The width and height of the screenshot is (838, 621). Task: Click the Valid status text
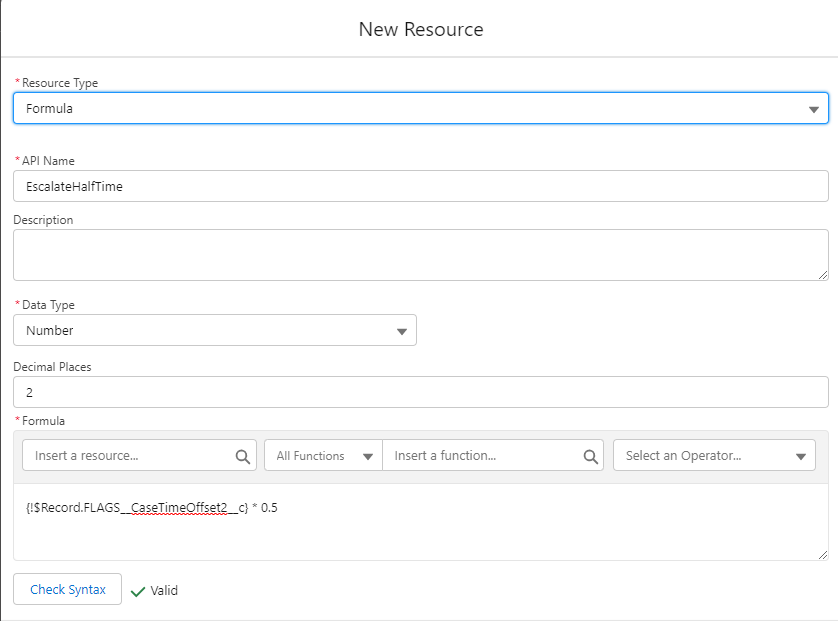tap(164, 591)
